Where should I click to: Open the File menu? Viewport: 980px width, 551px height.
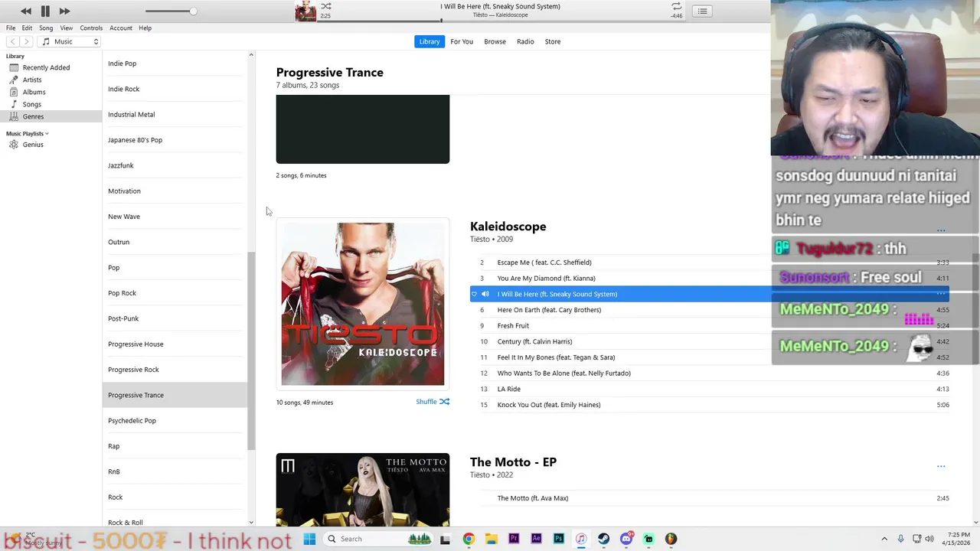point(11,28)
